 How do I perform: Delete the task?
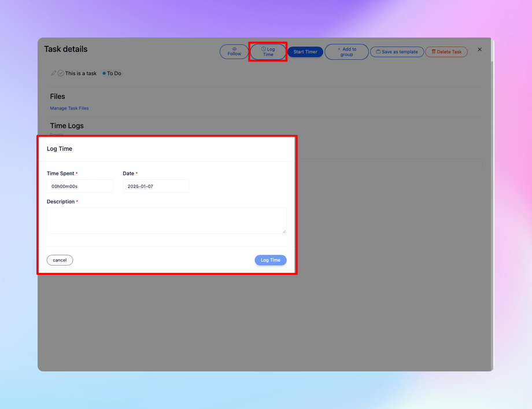446,51
